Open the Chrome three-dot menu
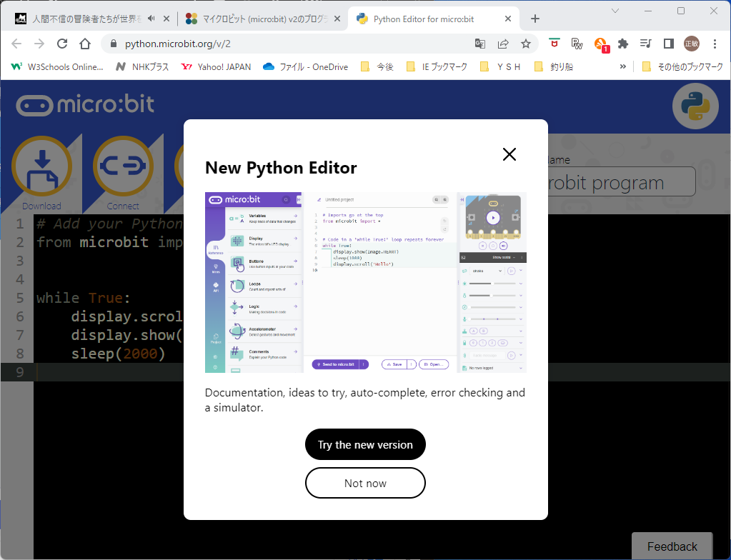The image size is (731, 560). point(715,44)
